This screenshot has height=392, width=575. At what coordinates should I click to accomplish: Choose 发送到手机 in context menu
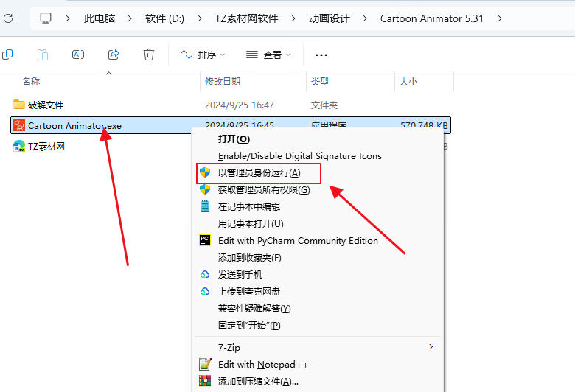[240, 274]
